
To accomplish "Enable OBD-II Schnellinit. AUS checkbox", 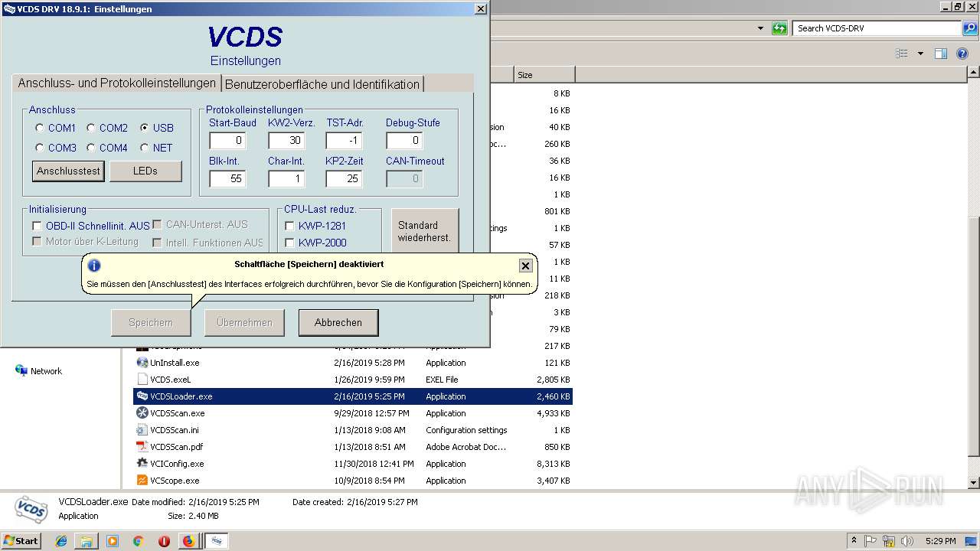I will tap(37, 226).
